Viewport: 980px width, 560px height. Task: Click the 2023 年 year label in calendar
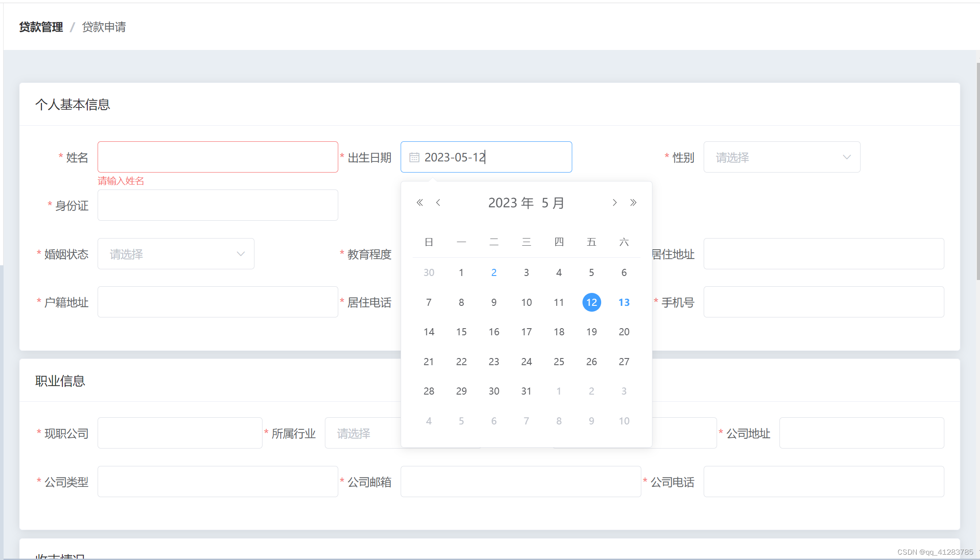point(511,203)
